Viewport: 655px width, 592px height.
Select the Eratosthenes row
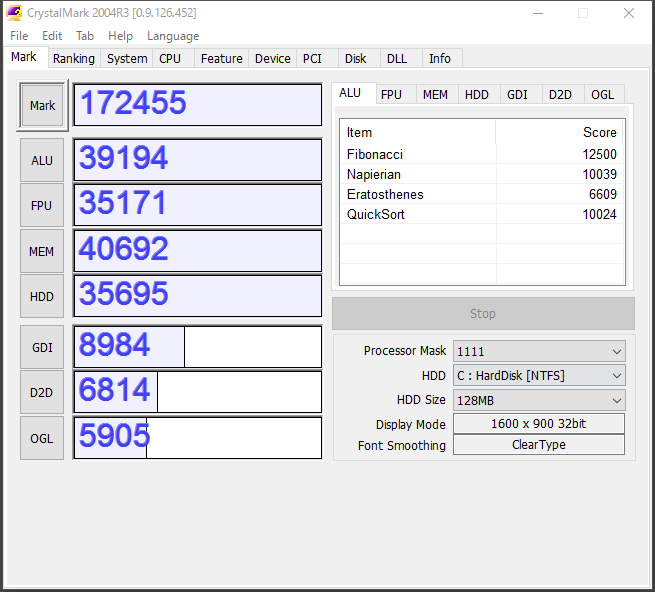(482, 194)
